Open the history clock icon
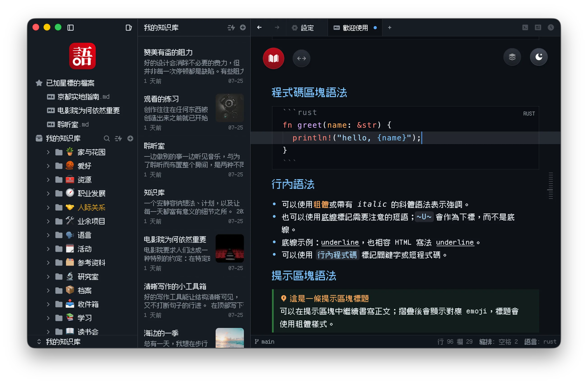588x384 pixels. [x=551, y=27]
